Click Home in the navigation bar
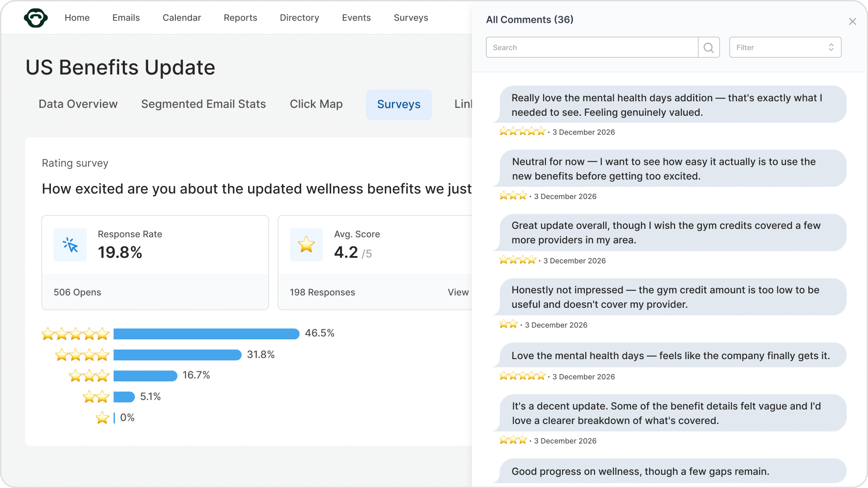Viewport: 868px width, 488px height. pyautogui.click(x=77, y=18)
